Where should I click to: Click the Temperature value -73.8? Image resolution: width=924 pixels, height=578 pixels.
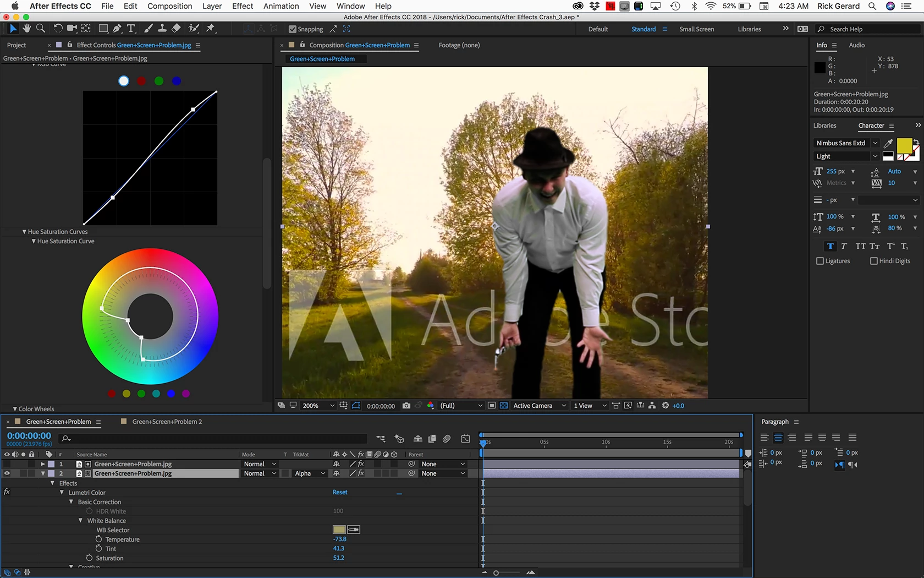pos(340,539)
